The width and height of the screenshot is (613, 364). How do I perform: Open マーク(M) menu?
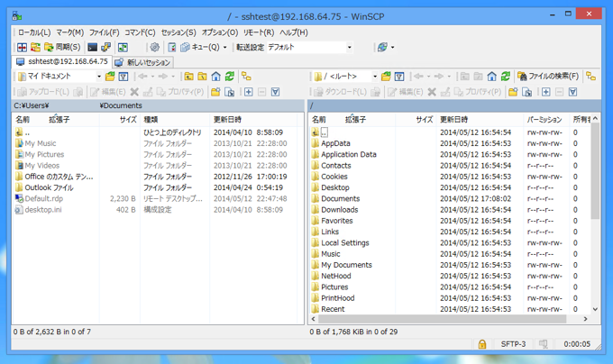pyautogui.click(x=70, y=32)
